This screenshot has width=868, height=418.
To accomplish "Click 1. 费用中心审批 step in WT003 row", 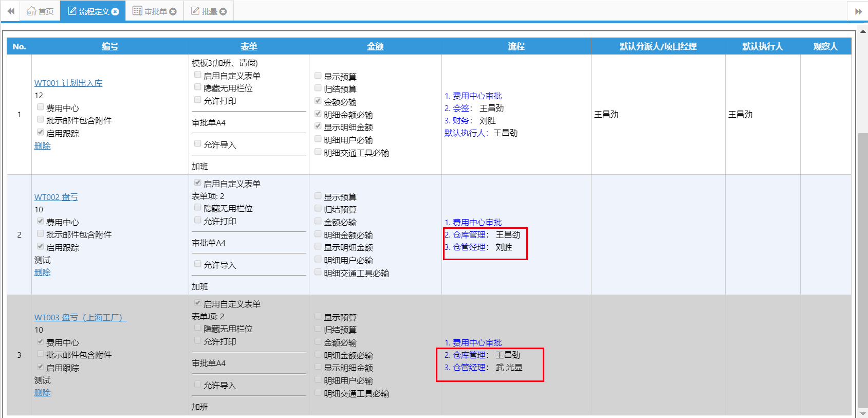I will coord(473,342).
